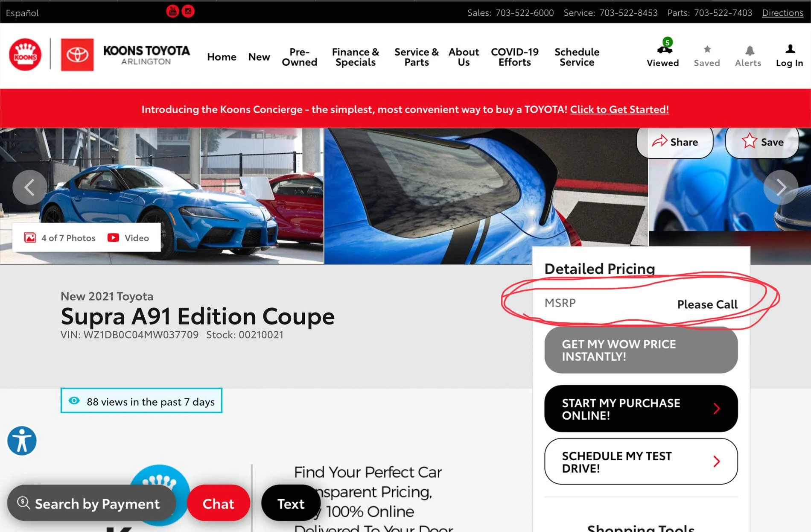Image resolution: width=811 pixels, height=532 pixels.
Task: Click the Detailed Pricing heading
Action: pos(600,269)
